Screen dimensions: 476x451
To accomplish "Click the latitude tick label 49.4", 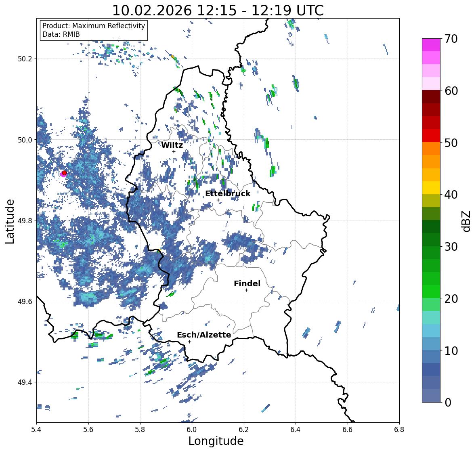I will (x=25, y=382).
